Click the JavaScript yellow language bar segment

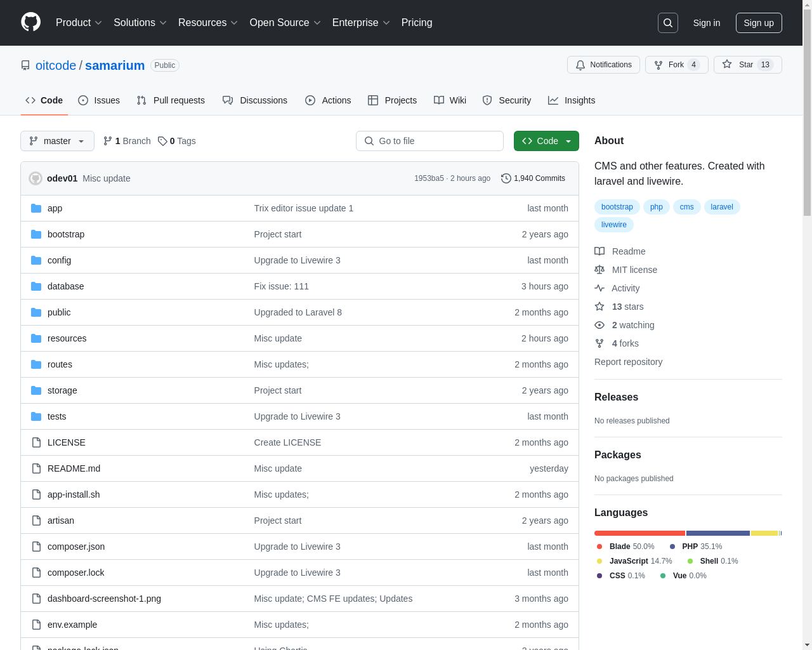(764, 533)
